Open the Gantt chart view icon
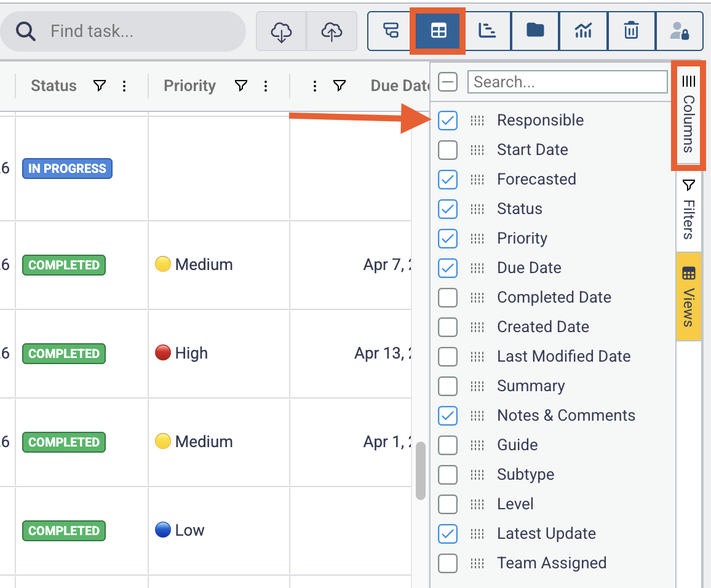Viewport: 711px width, 588px height. click(x=487, y=31)
